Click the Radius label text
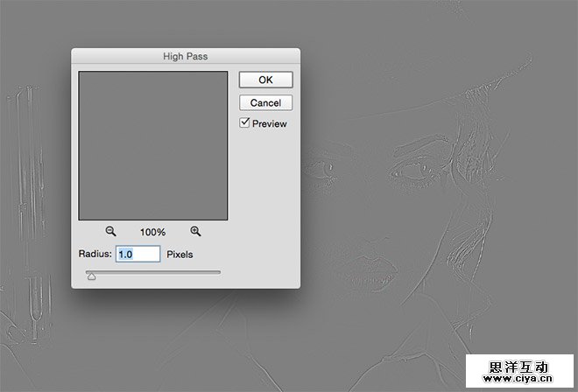578x392 pixels. (95, 255)
